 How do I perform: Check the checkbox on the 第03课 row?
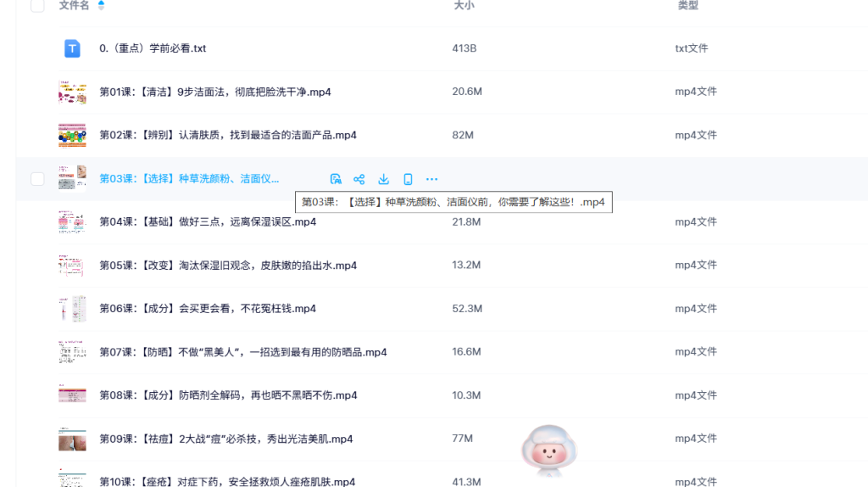[x=37, y=179]
